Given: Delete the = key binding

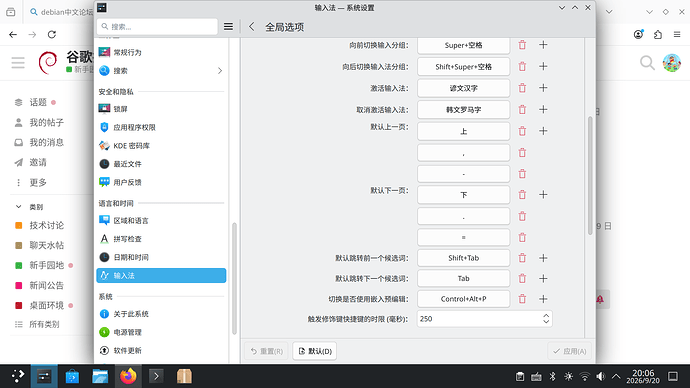Looking at the screenshot, I should [522, 238].
